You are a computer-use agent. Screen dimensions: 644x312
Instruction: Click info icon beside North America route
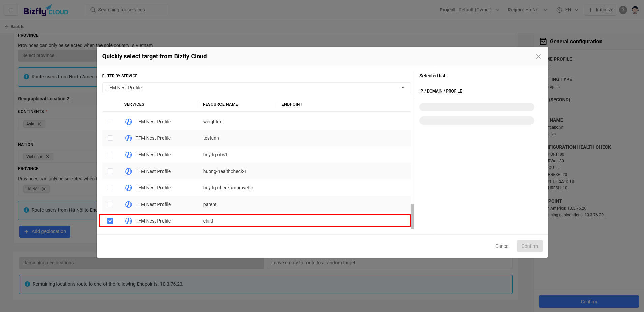26,77
